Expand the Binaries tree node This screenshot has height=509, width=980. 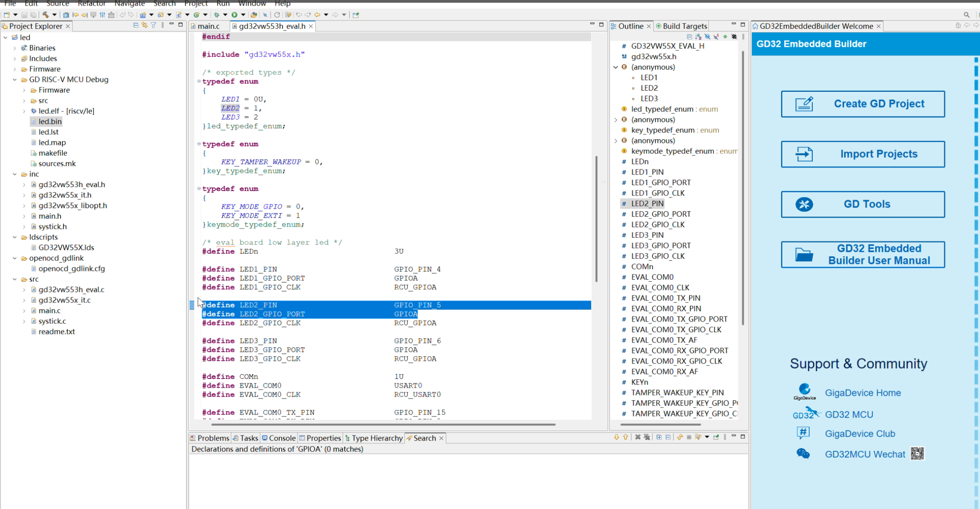pyautogui.click(x=15, y=48)
